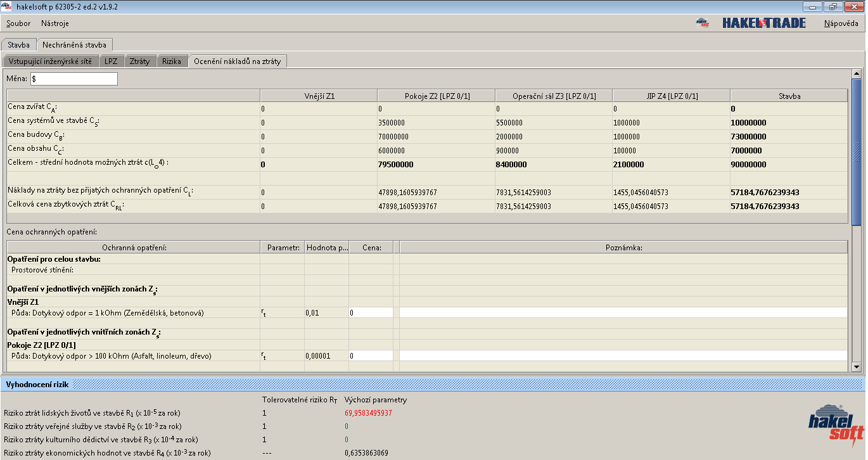Click the Ochranná opatření column header

[x=134, y=247]
